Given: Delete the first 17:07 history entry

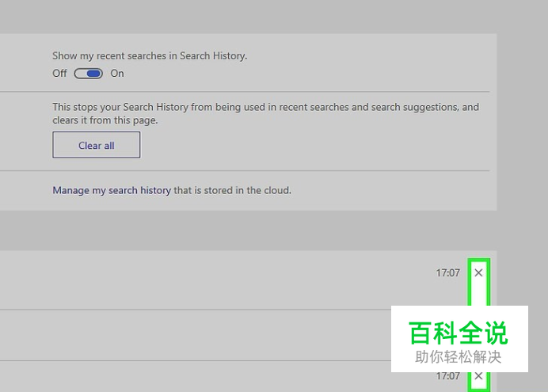Looking at the screenshot, I should [478, 272].
